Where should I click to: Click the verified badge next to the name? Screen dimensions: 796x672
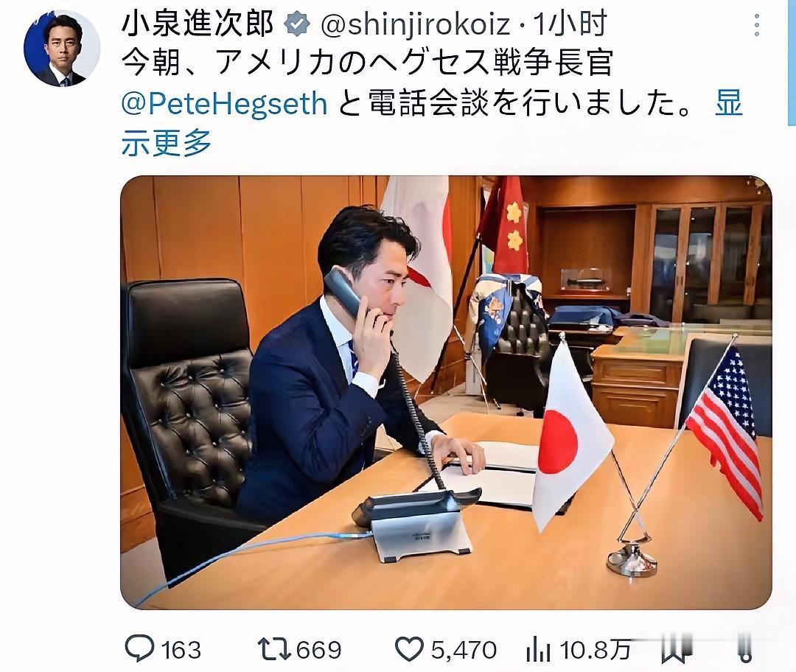pyautogui.click(x=298, y=24)
